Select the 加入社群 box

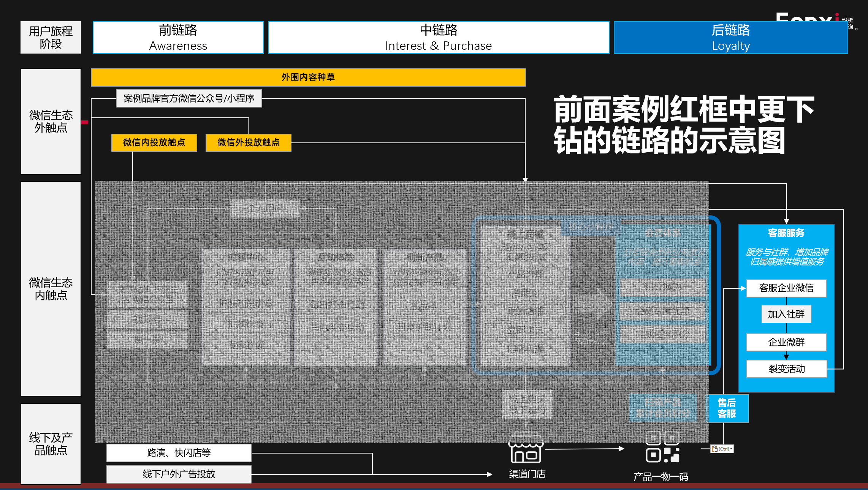[786, 314]
